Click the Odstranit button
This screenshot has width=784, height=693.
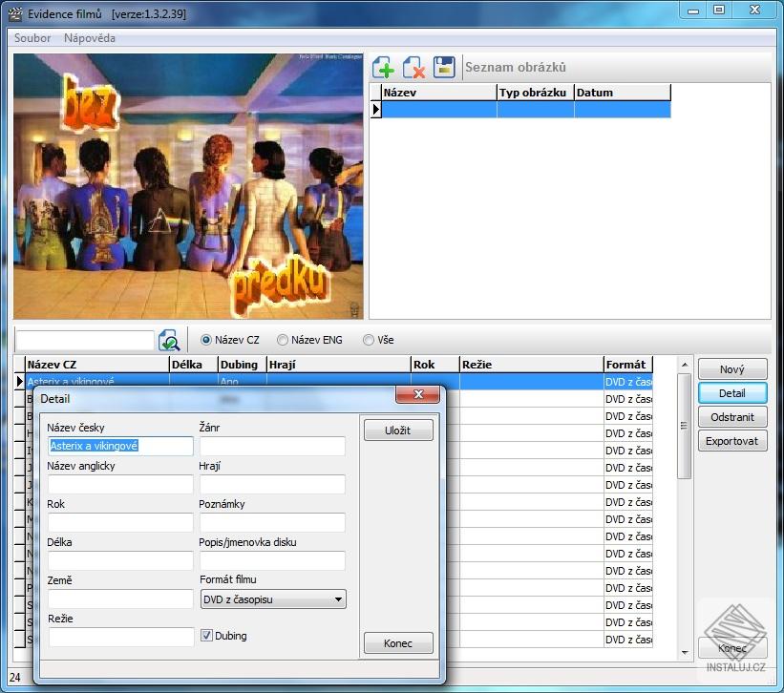pyautogui.click(x=732, y=417)
